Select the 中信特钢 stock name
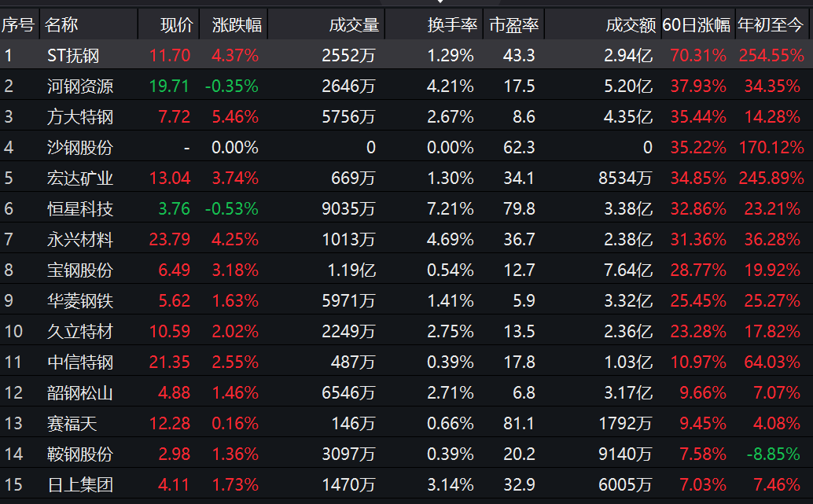 click(79, 362)
